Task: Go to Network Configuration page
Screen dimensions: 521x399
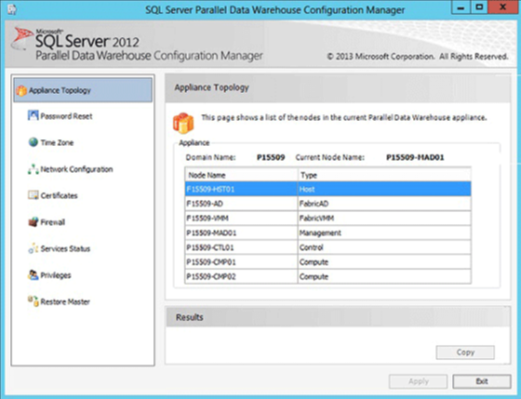Action: pyautogui.click(x=77, y=169)
